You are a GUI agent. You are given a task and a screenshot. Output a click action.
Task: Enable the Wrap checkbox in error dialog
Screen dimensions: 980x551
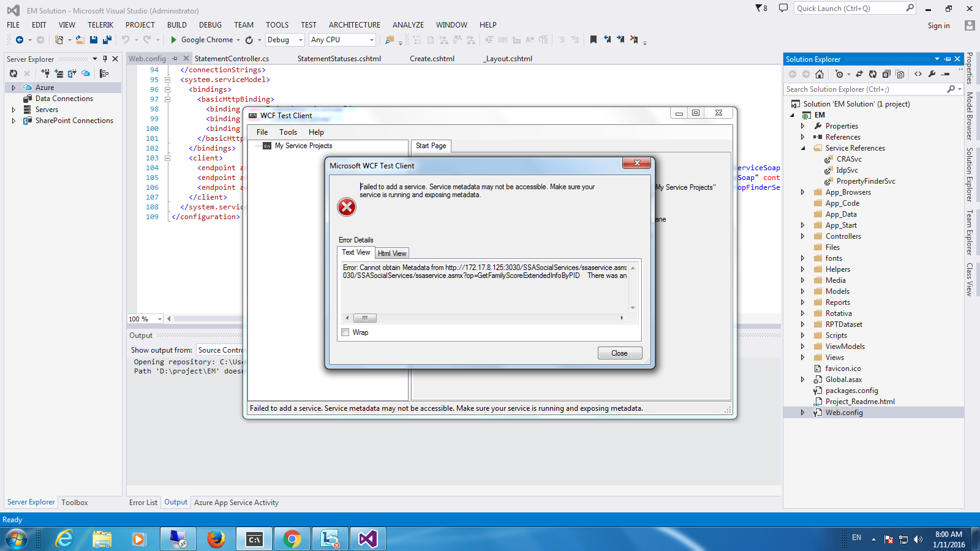[345, 332]
